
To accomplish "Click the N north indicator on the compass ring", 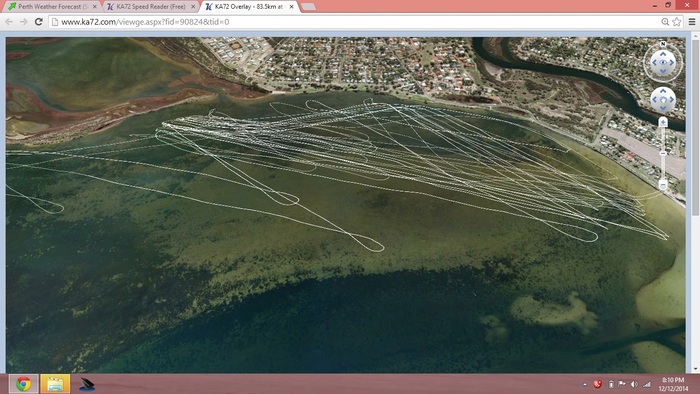I will 663,44.
